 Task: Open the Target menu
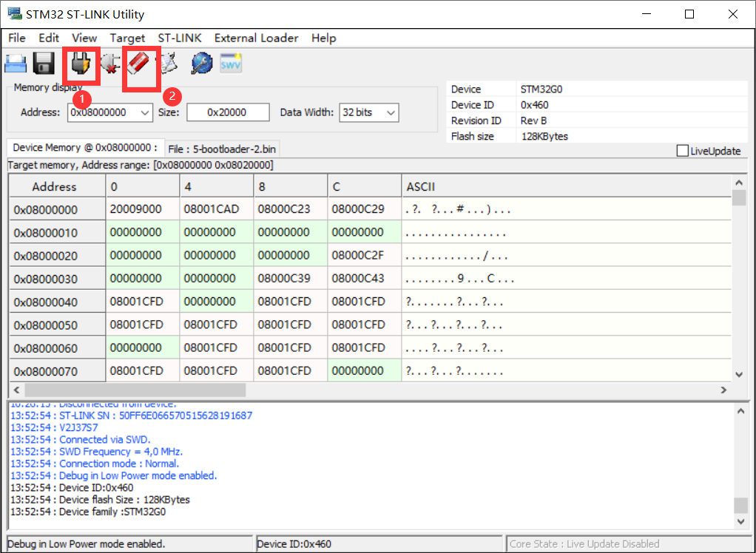click(127, 38)
